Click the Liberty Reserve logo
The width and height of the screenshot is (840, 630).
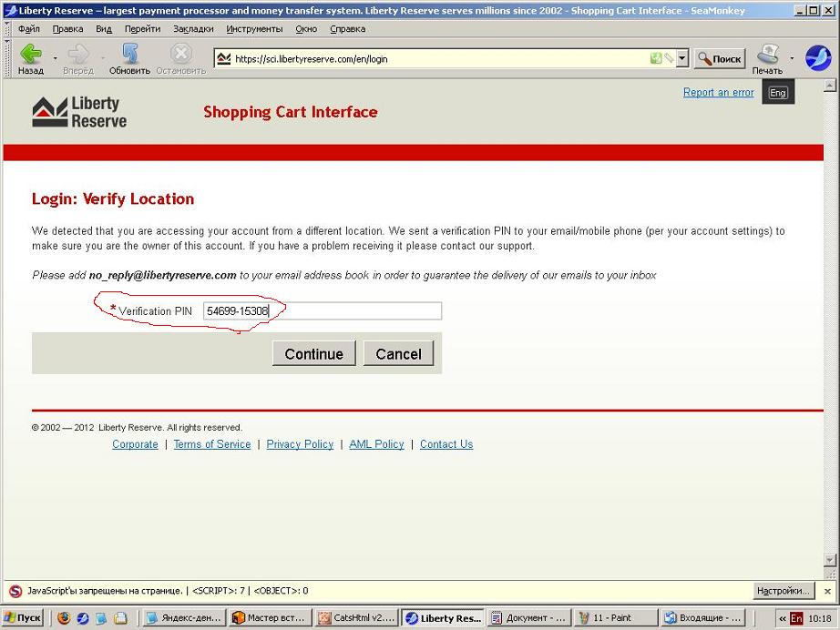coord(79,112)
